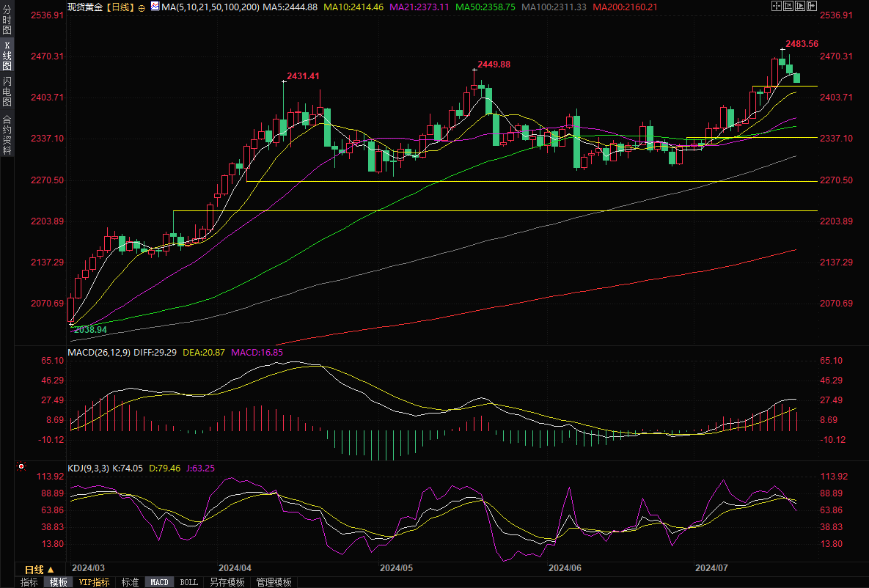Click the 管理模板 button
This screenshot has height=588, width=869.
274,582
